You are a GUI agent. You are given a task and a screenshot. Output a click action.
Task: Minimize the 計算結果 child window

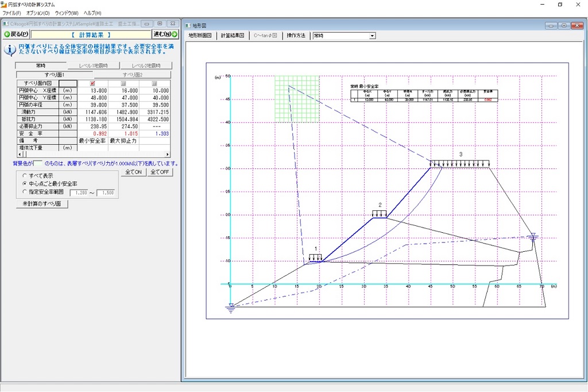pyautogui.click(x=146, y=24)
